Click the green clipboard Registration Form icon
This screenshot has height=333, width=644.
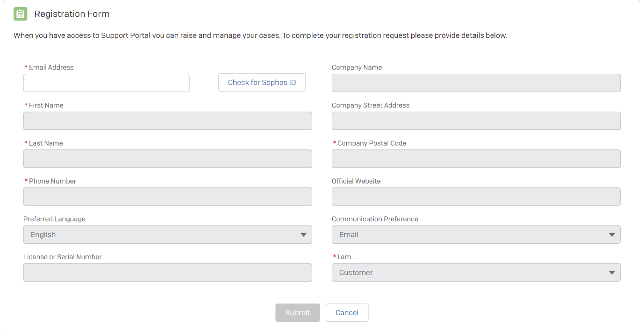20,14
